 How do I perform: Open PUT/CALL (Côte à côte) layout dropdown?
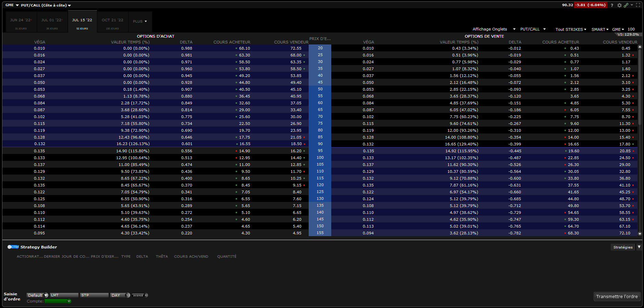point(46,5)
